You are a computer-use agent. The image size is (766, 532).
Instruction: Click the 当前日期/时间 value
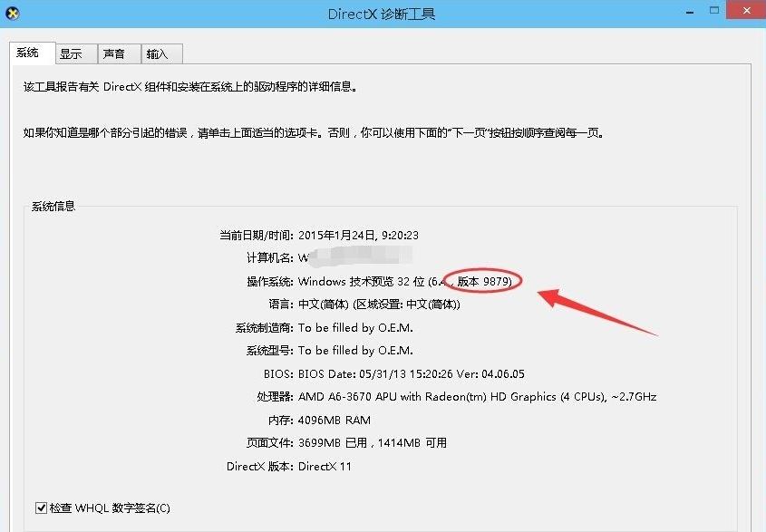tap(358, 234)
